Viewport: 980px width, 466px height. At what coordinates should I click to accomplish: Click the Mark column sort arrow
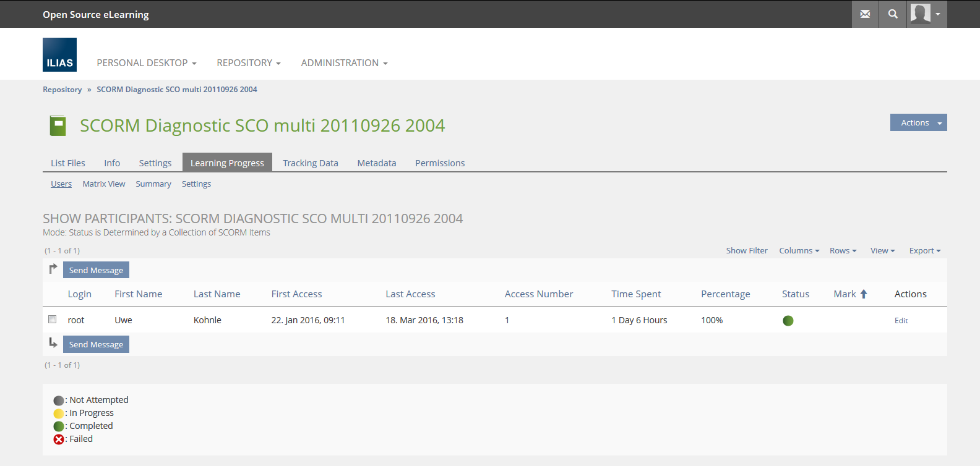tap(864, 294)
